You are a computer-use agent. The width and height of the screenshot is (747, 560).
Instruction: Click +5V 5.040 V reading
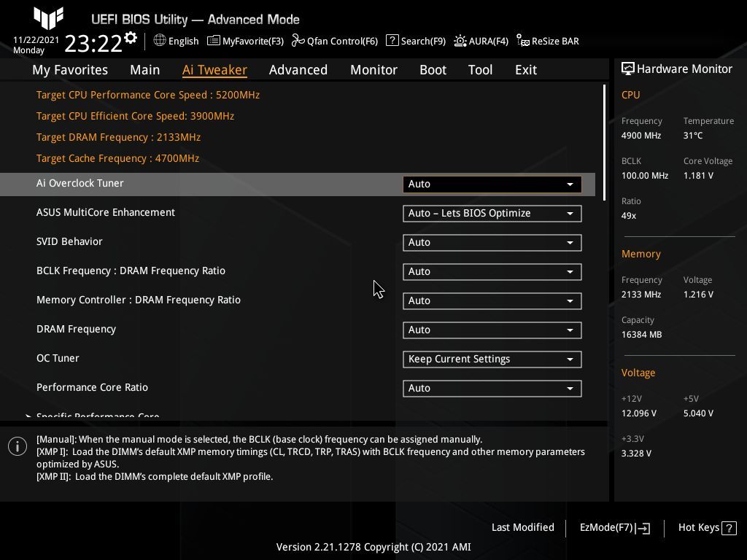[x=698, y=413]
